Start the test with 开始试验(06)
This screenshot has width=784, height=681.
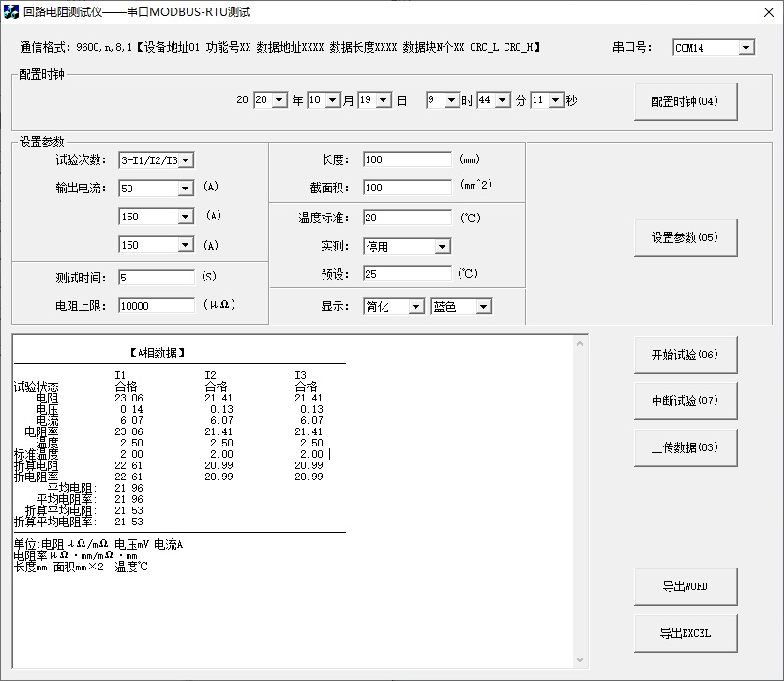click(x=685, y=355)
